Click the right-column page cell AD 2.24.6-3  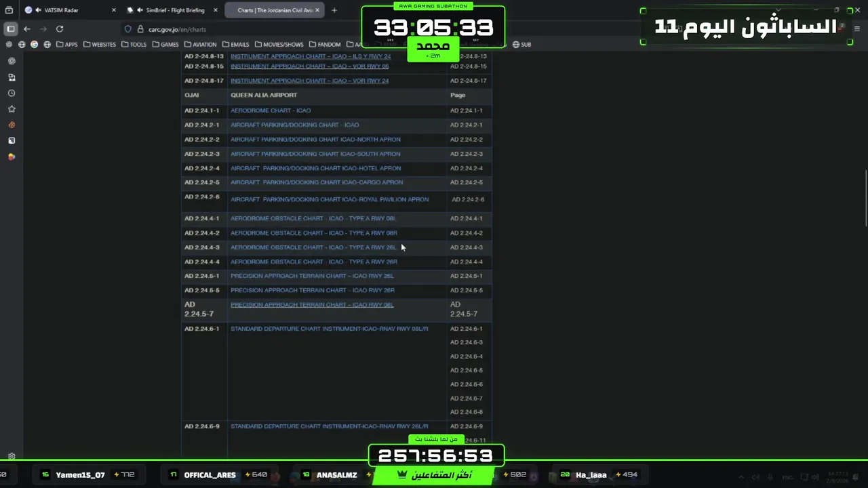coord(467,343)
